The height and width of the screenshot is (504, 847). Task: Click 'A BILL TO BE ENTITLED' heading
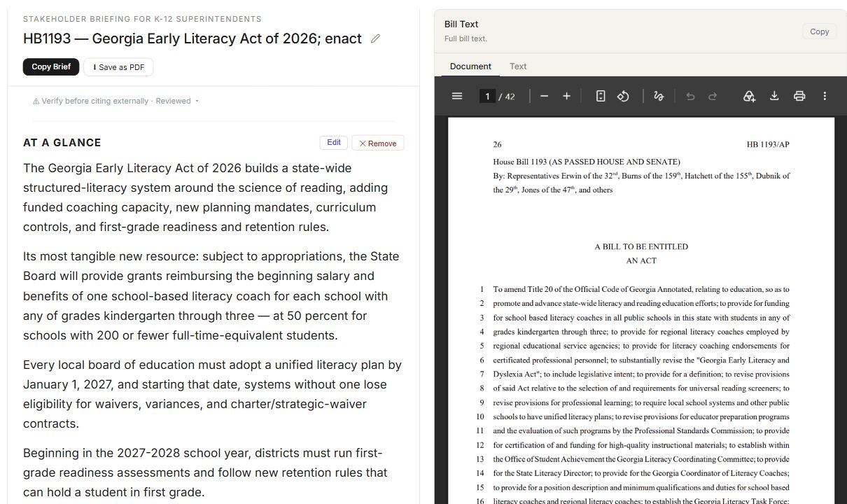click(x=641, y=246)
